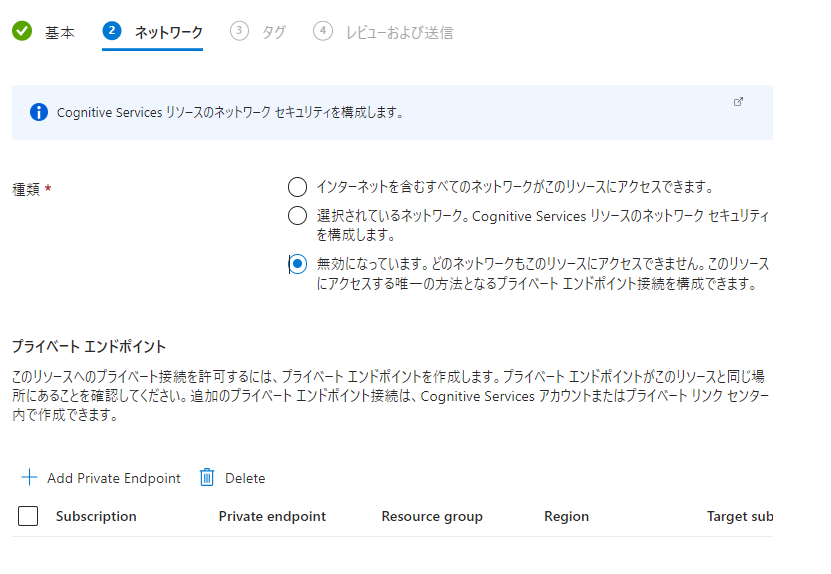Switch to the タグ tab
831x574 pixels.
pyautogui.click(x=273, y=32)
